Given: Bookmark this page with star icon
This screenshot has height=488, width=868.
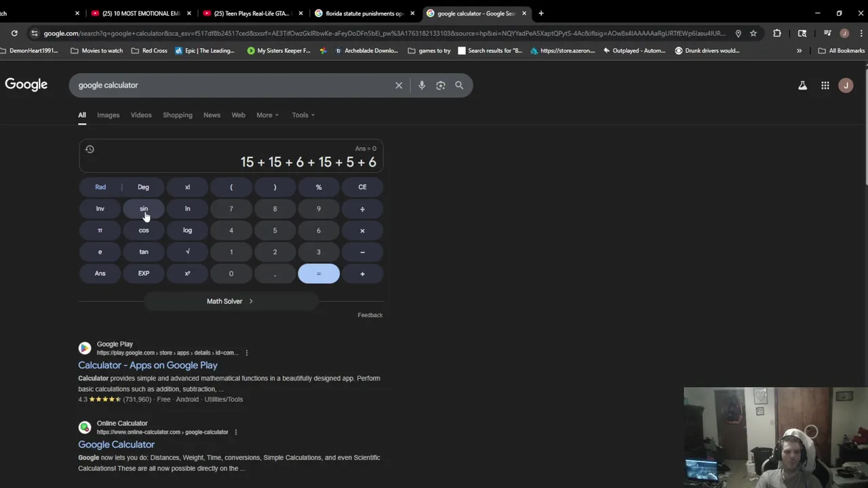Looking at the screenshot, I should [x=753, y=33].
